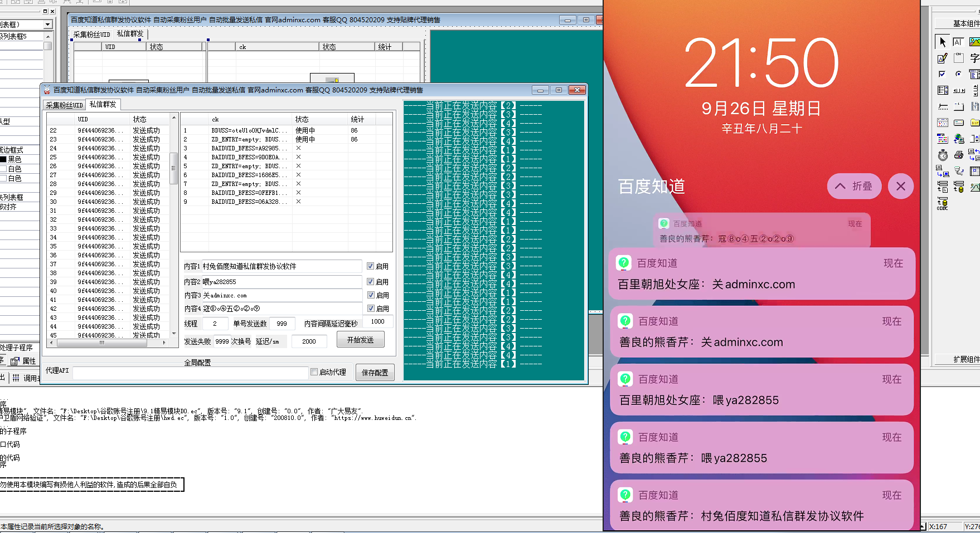
Task: Switch to the 私信群发 tab
Action: tap(103, 104)
